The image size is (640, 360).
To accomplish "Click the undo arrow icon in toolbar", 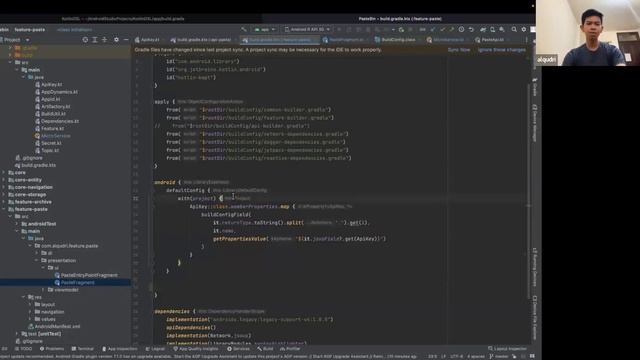I will [x=471, y=29].
